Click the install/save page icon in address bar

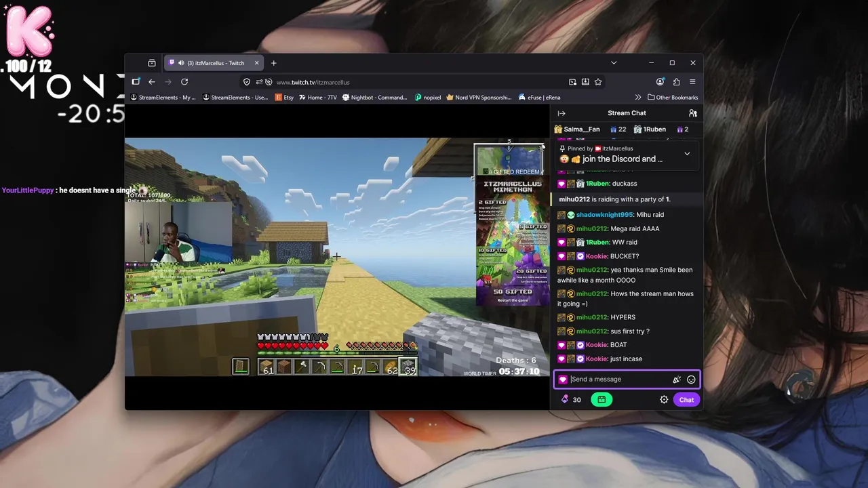pyautogui.click(x=585, y=82)
